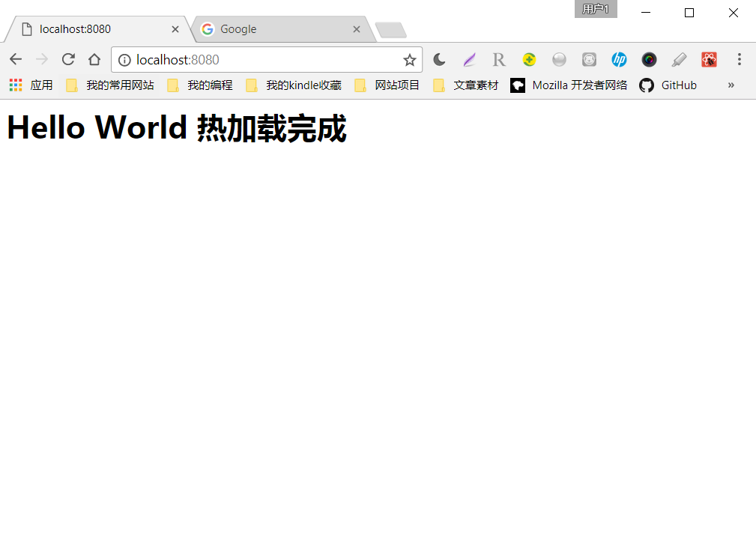Click the gray camera extension icon

coord(589,59)
